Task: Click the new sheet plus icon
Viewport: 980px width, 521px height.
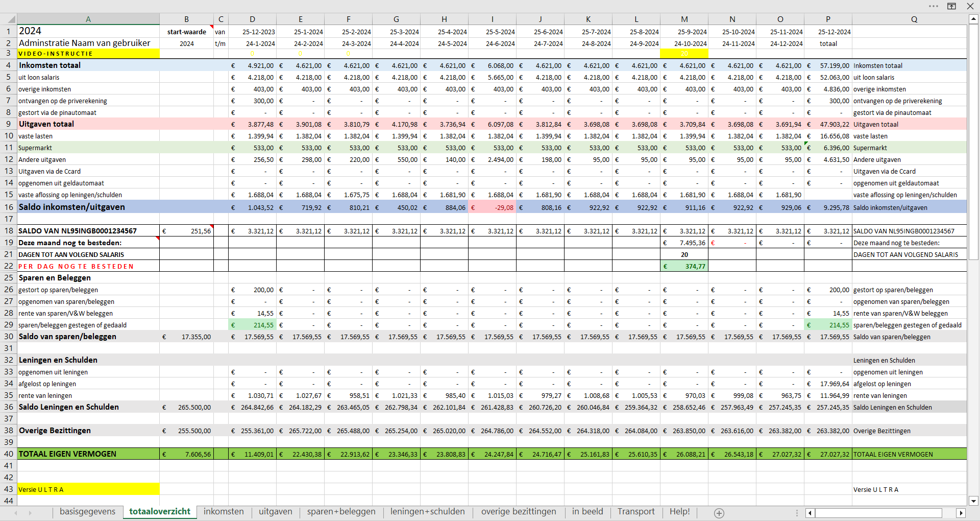Action: pos(719,513)
